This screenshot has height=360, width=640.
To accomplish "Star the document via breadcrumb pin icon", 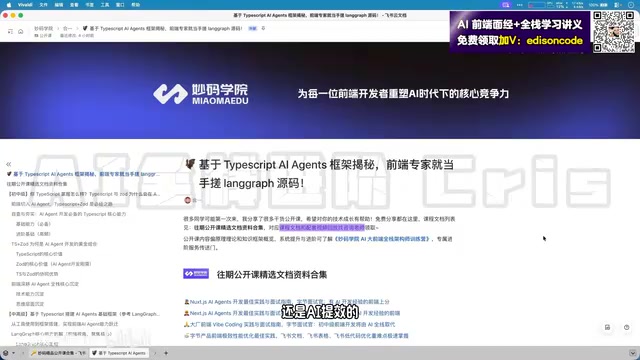I will (x=263, y=29).
